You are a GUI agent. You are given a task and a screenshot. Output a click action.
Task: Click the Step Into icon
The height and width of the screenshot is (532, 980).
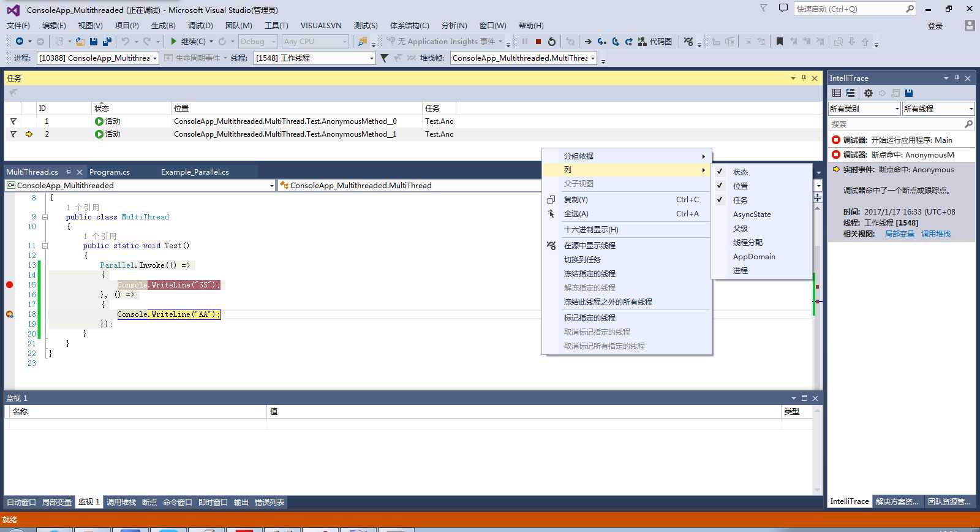(602, 42)
